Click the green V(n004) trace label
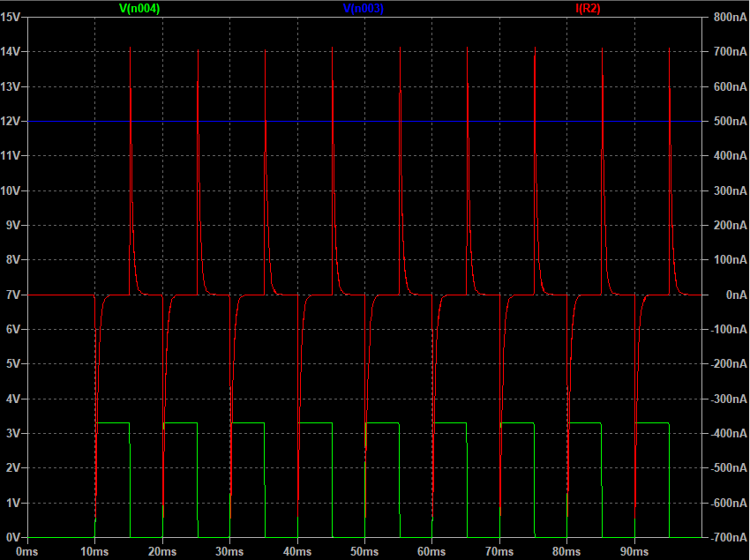 139,8
